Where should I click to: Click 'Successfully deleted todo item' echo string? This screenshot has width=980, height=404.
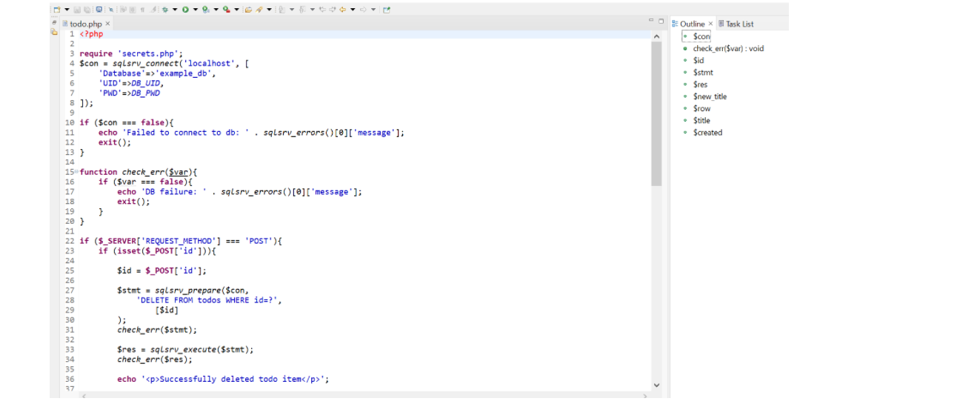[x=233, y=379]
